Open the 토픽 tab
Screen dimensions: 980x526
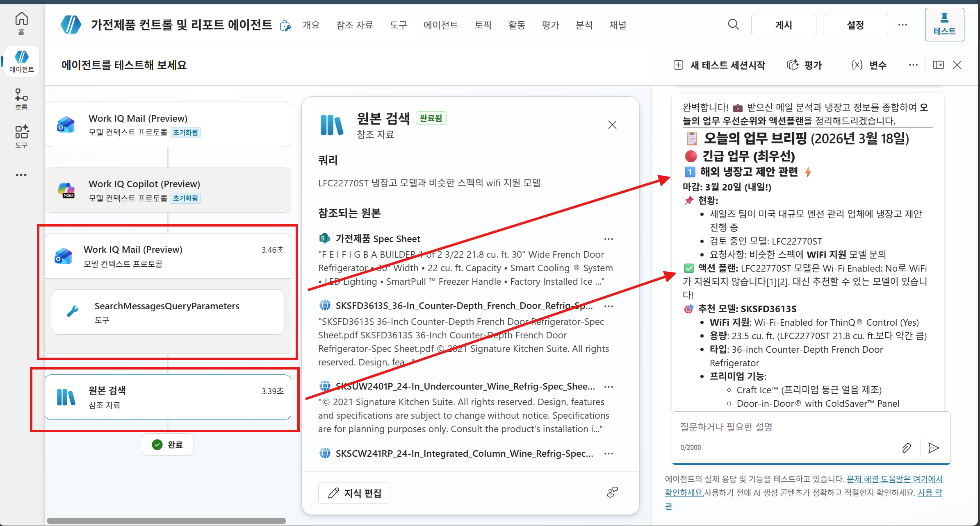tap(483, 25)
